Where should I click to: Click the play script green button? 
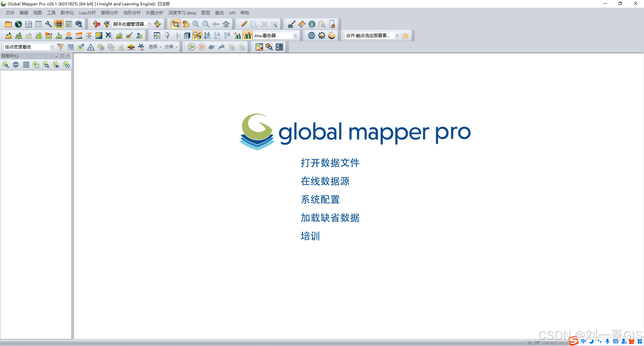pos(192,47)
